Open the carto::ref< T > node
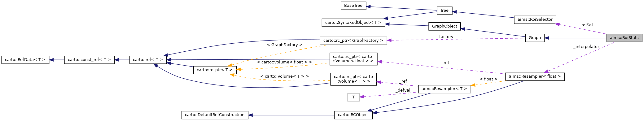Screen dimensions: 644x121 coord(148,60)
